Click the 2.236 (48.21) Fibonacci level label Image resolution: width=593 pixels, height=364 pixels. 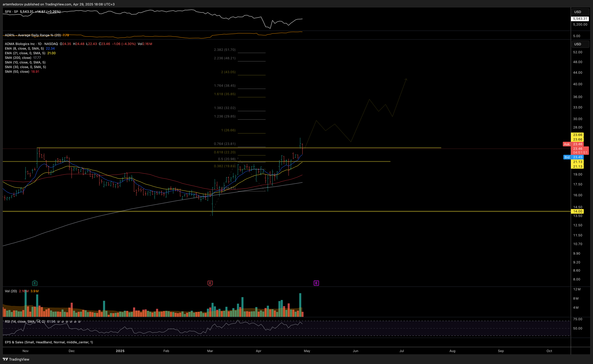pos(225,58)
